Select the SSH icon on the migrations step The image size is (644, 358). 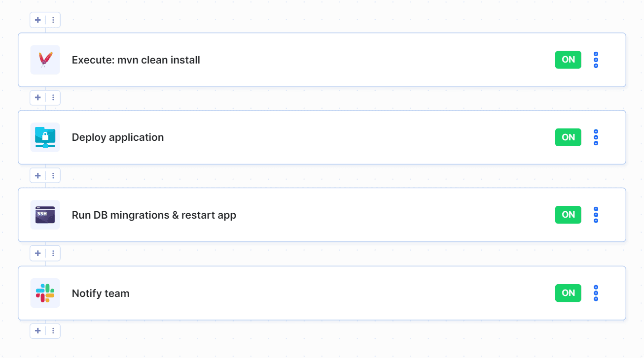point(45,215)
